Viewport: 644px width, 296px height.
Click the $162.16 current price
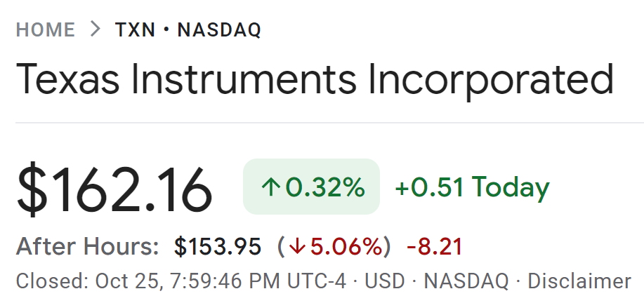(114, 188)
